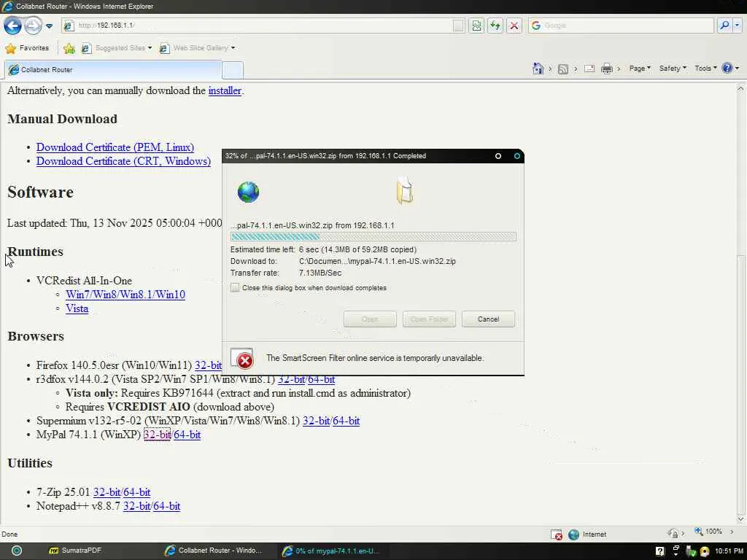Switch to mypal download taskbar button
Image resolution: width=747 pixels, height=560 pixels.
pyautogui.click(x=332, y=551)
